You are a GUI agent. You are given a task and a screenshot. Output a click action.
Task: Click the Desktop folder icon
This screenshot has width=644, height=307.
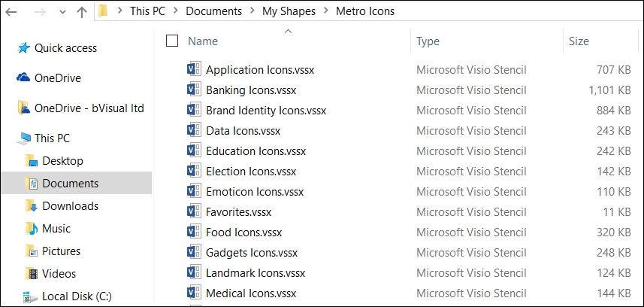pyautogui.click(x=32, y=161)
